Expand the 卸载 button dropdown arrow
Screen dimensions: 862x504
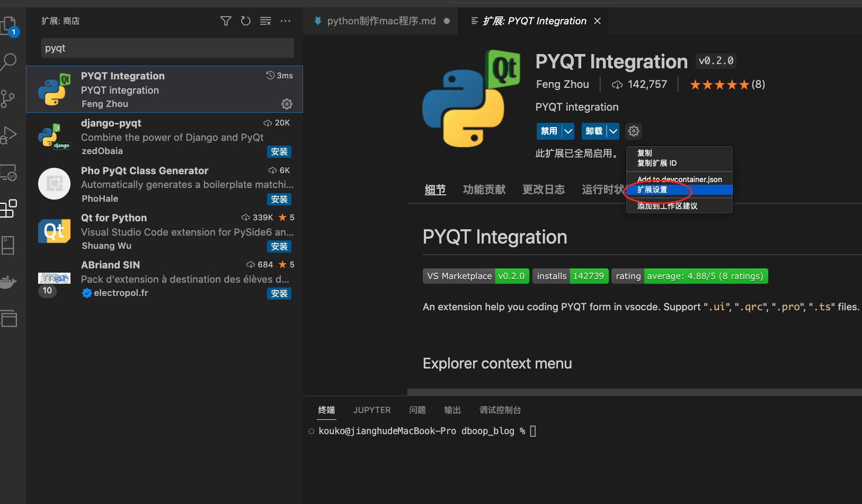[x=614, y=131]
